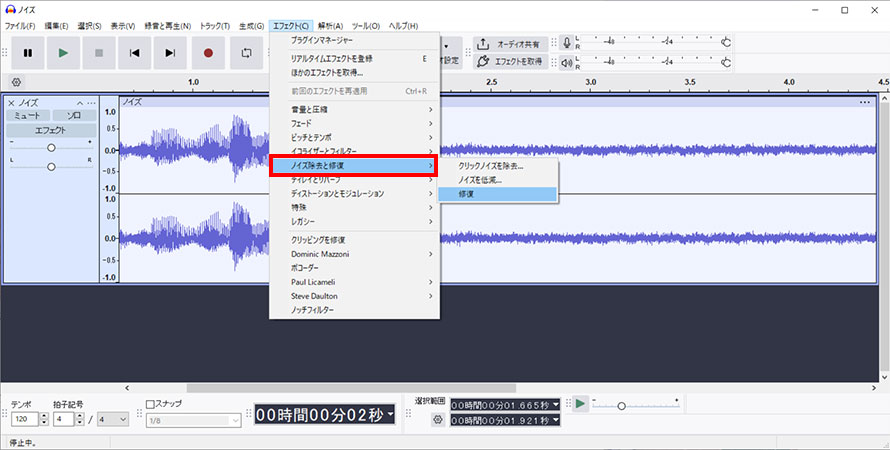Click the selection range settings gear
The image size is (890, 450).
[436, 420]
